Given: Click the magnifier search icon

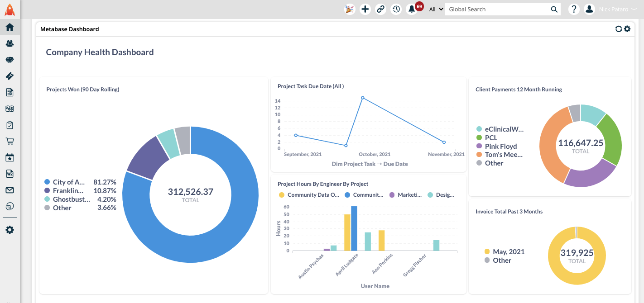Looking at the screenshot, I should point(554,9).
